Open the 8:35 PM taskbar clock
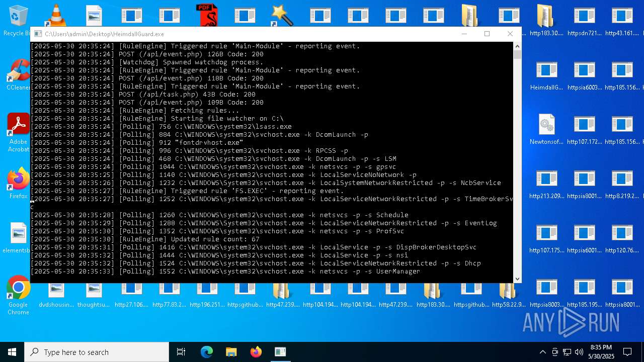Image resolution: width=644 pixels, height=362 pixels. (x=601, y=352)
